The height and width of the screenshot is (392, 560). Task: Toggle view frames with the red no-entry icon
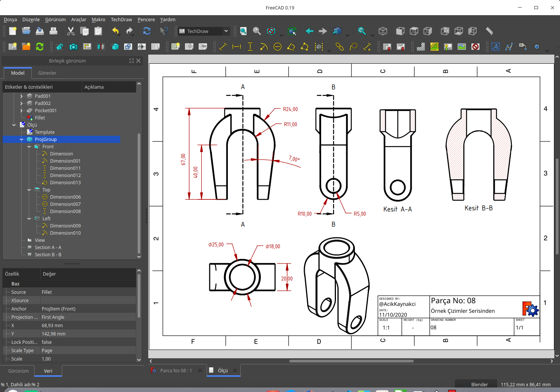coord(475,47)
